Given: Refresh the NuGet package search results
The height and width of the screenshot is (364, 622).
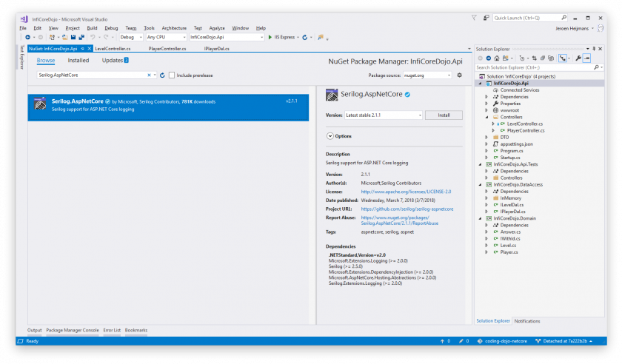Looking at the screenshot, I should click(x=162, y=75).
